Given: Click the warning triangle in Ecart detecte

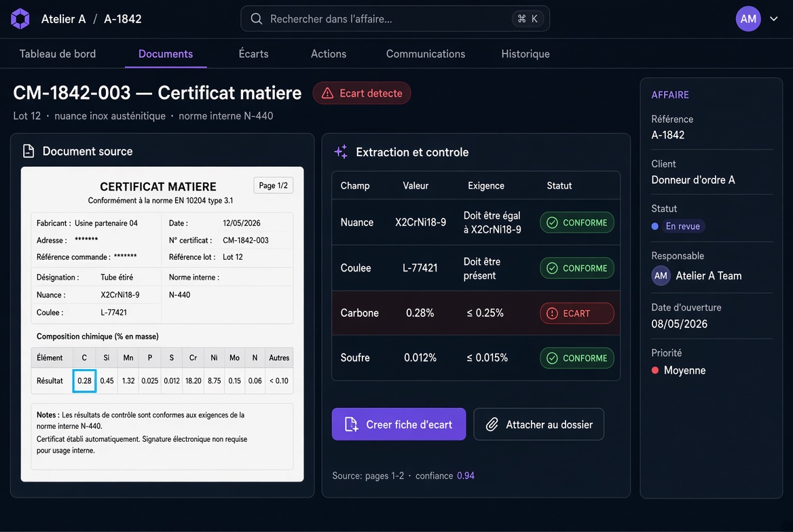Looking at the screenshot, I should [x=328, y=93].
